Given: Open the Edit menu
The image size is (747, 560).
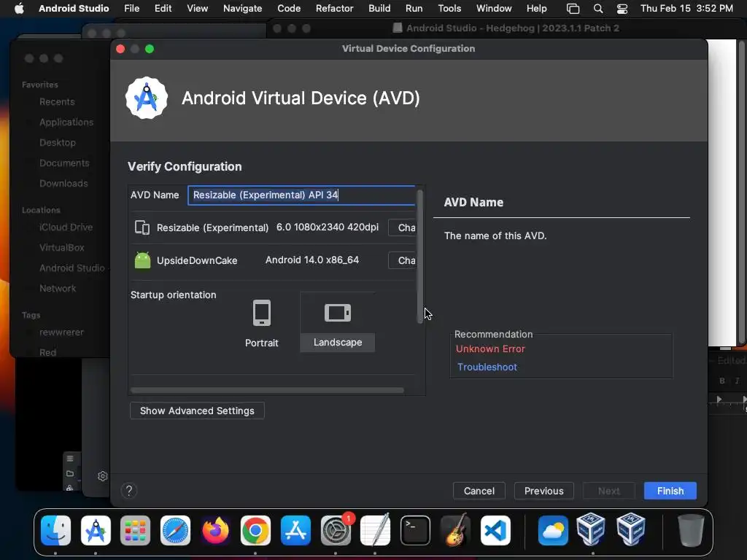Looking at the screenshot, I should [163, 8].
